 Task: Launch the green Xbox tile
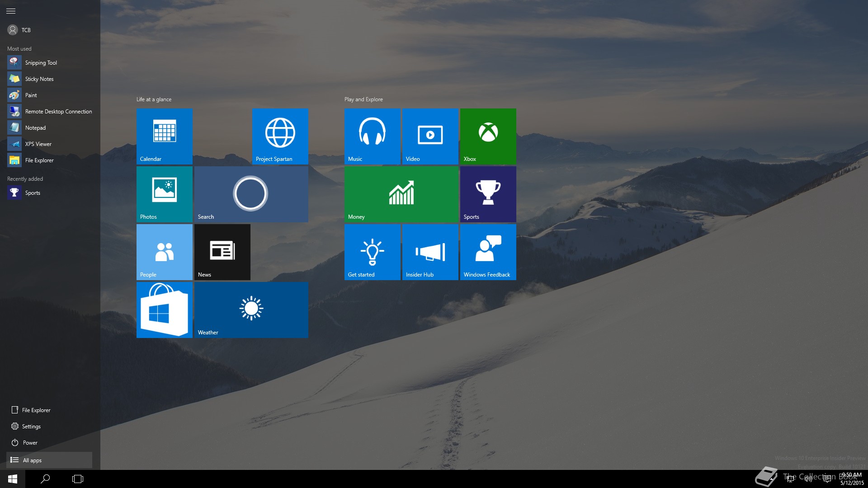pos(488,136)
